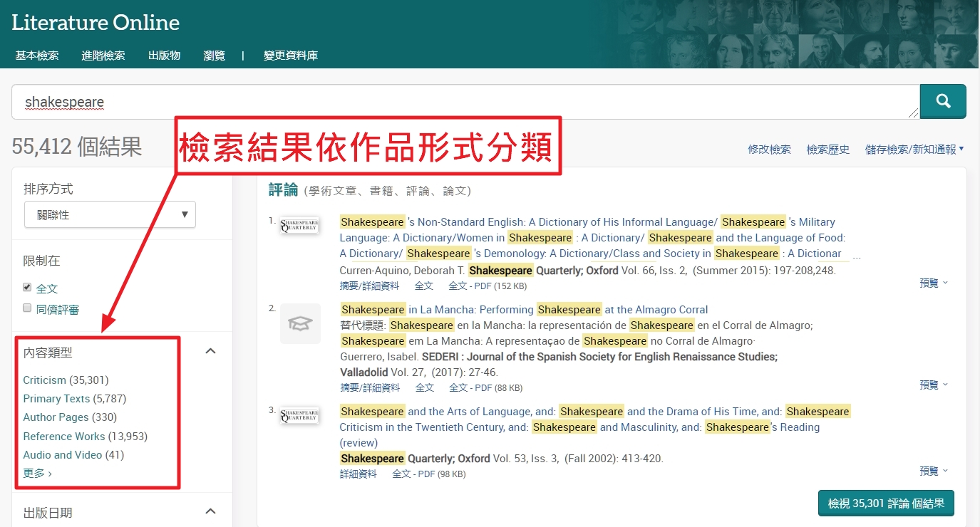Click the 排序方式 label
Screen dimensions: 980x527
48,189
